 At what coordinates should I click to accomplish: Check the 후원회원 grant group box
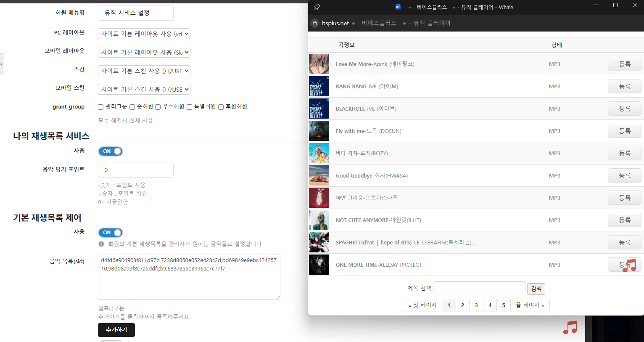[221, 107]
